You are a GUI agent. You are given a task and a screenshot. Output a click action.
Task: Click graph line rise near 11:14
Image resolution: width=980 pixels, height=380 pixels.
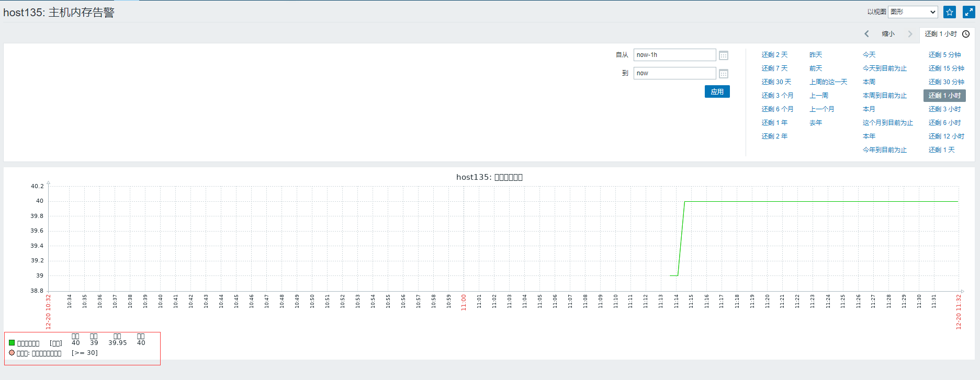(x=681, y=238)
